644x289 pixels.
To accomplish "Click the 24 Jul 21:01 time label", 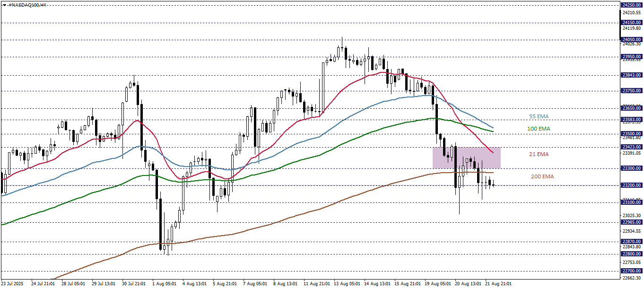I will point(43,284).
